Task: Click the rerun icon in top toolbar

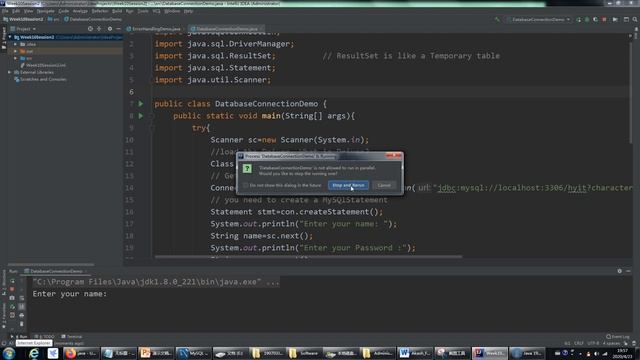Action: (x=578, y=19)
